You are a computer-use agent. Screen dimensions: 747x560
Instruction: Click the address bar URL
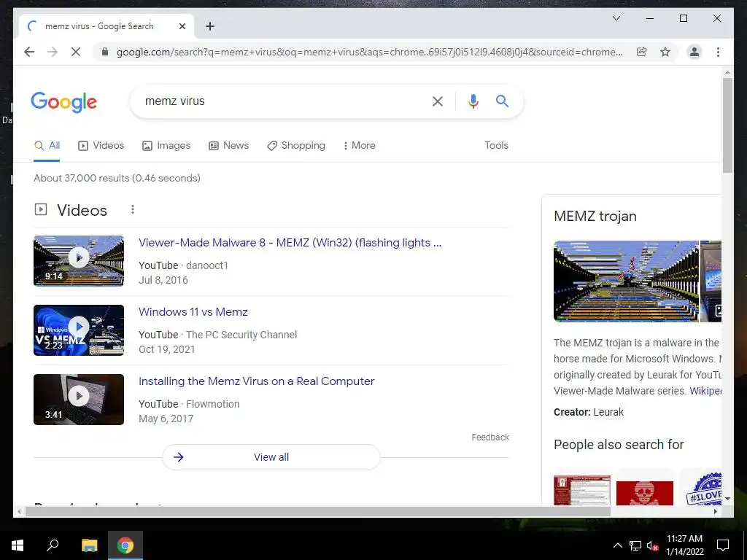[x=370, y=52]
